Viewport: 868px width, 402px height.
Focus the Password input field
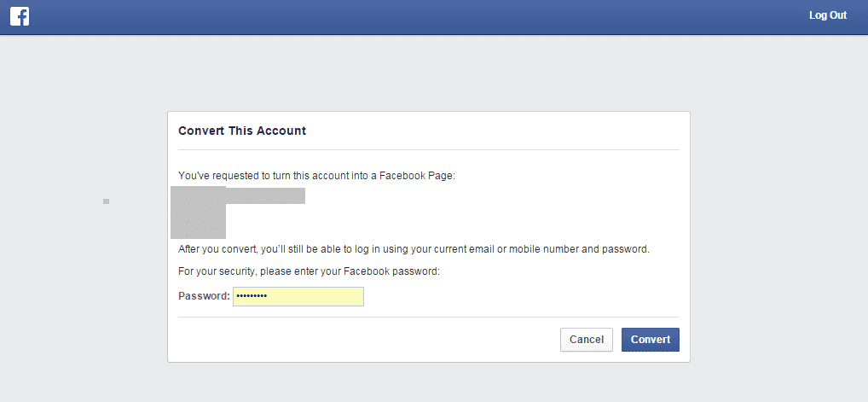point(298,296)
